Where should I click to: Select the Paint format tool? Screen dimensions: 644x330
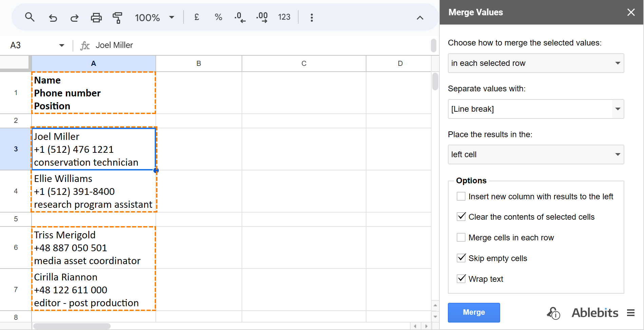point(117,17)
